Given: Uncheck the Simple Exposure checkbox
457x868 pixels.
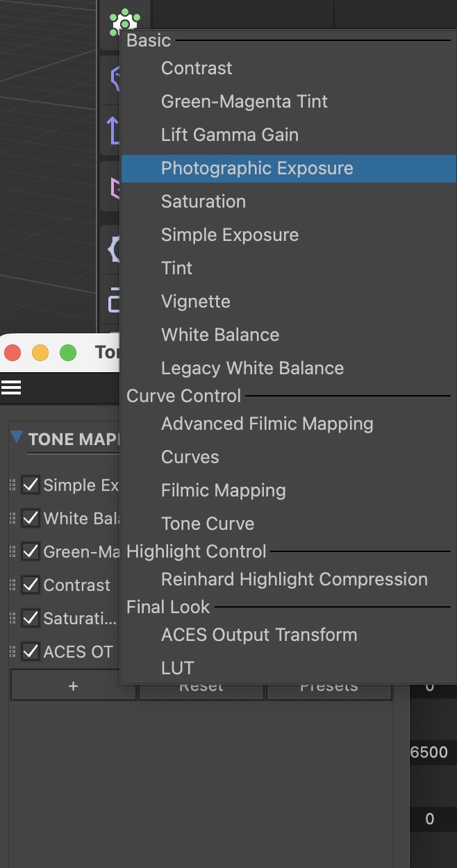Looking at the screenshot, I should click(x=30, y=485).
